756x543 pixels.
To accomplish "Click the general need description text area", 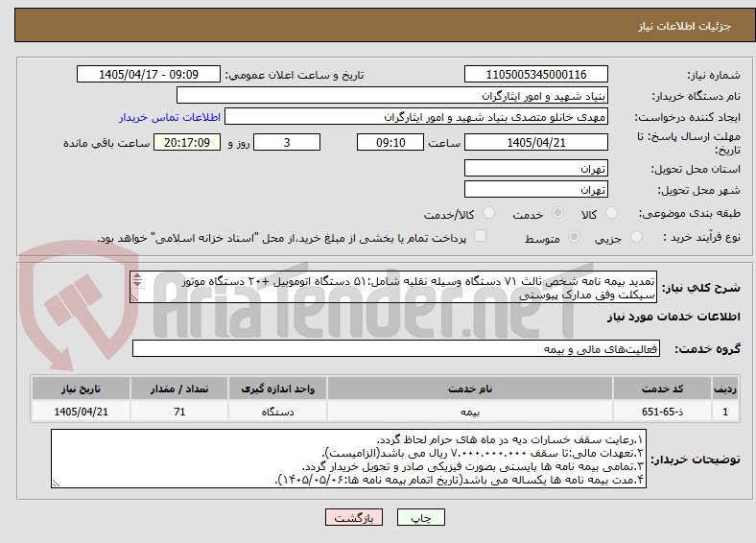I will [393, 287].
